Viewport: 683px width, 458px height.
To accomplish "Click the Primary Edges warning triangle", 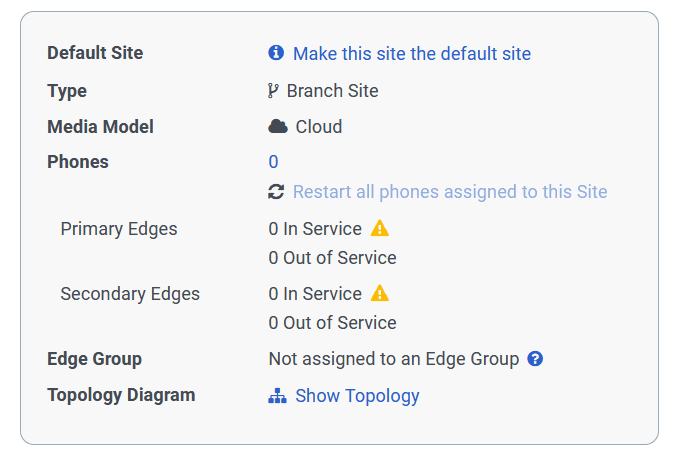I will [x=380, y=228].
